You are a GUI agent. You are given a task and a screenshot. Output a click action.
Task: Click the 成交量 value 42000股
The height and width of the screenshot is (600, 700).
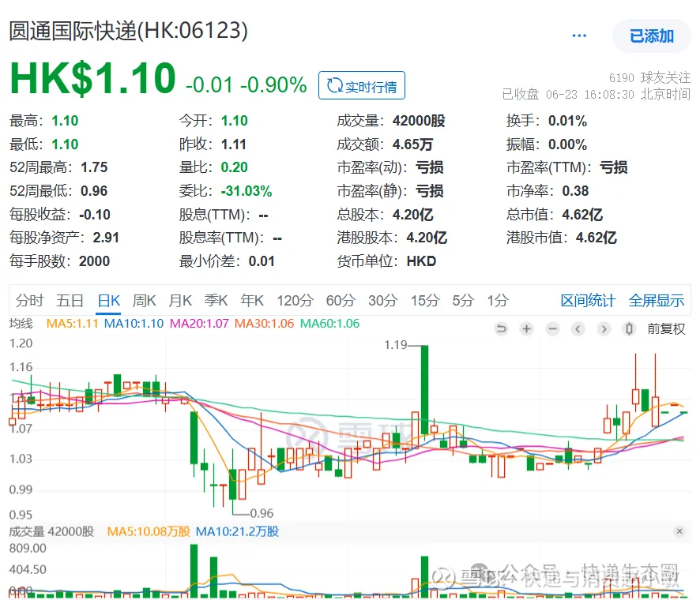coord(419,121)
